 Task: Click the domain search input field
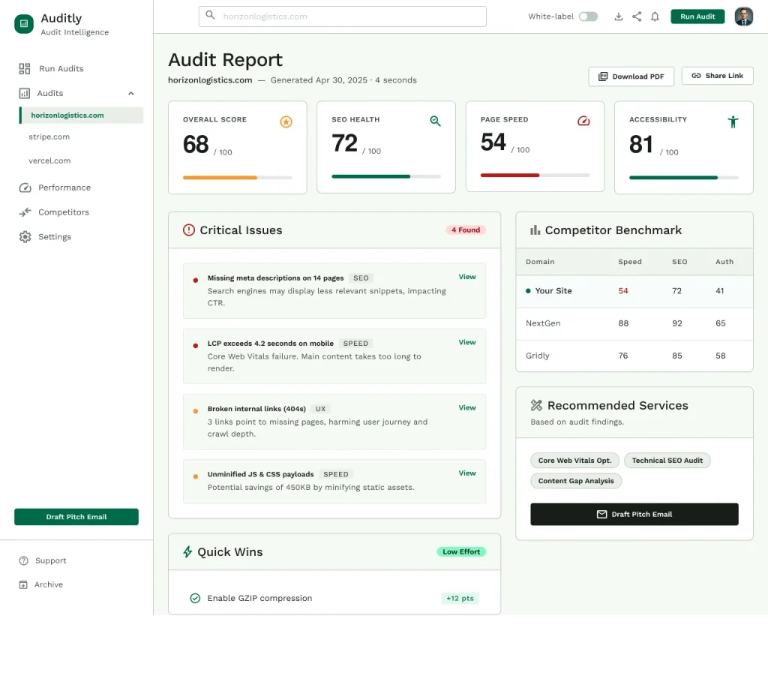coord(342,17)
